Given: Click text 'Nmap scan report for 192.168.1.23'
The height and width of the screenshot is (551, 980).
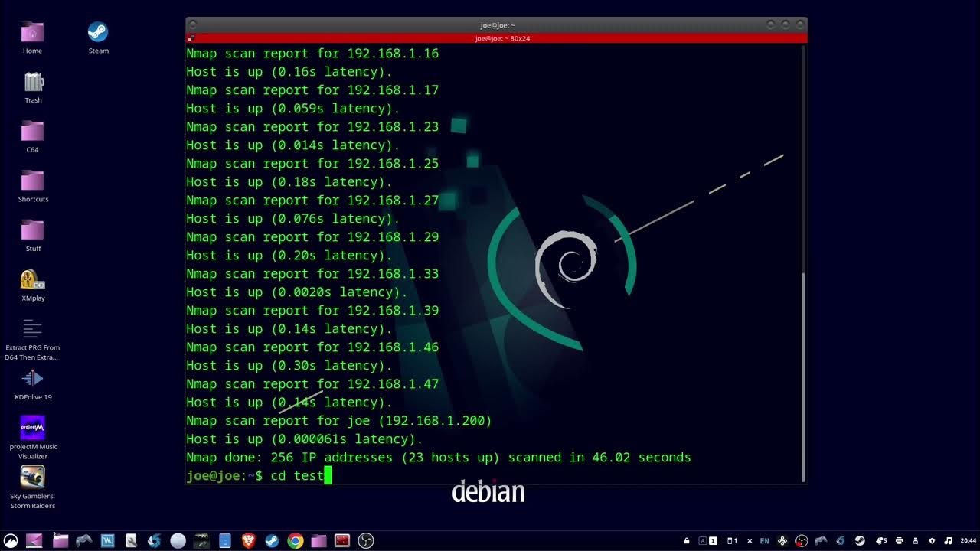Looking at the screenshot, I should point(312,127).
